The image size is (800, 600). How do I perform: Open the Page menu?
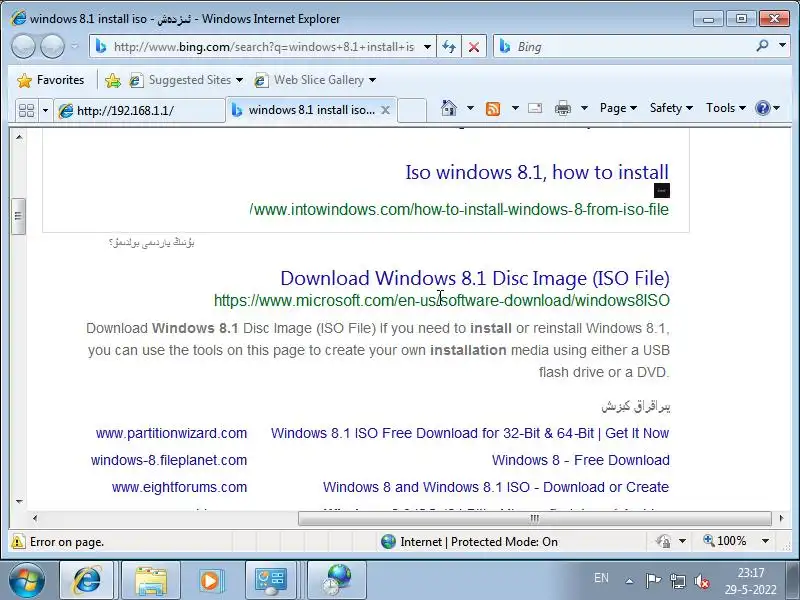(x=618, y=108)
